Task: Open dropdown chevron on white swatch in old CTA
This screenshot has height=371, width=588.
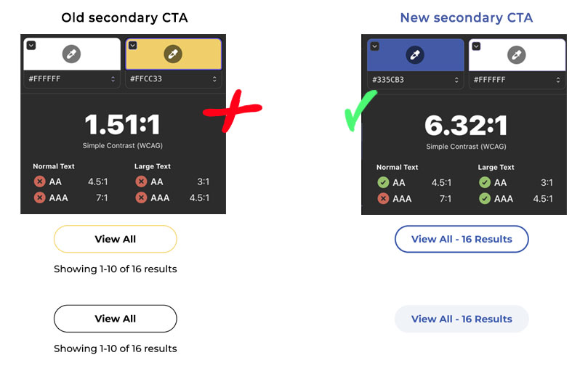Action: (x=31, y=45)
